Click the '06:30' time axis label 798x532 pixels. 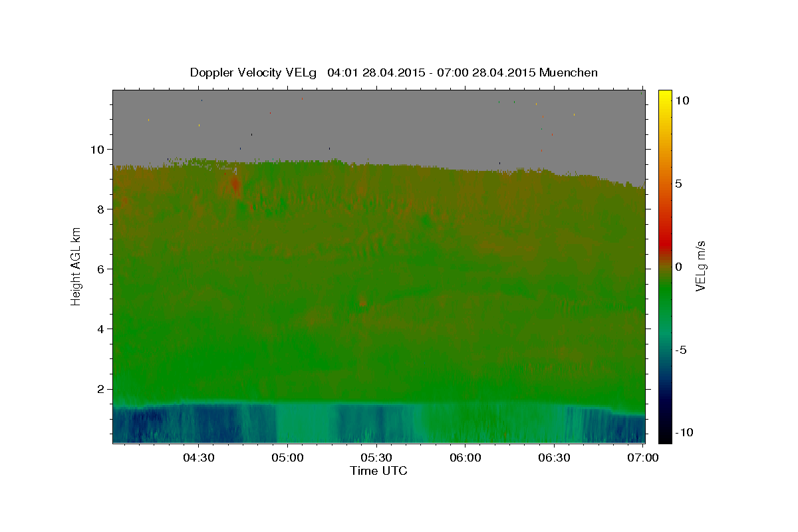coord(555,458)
